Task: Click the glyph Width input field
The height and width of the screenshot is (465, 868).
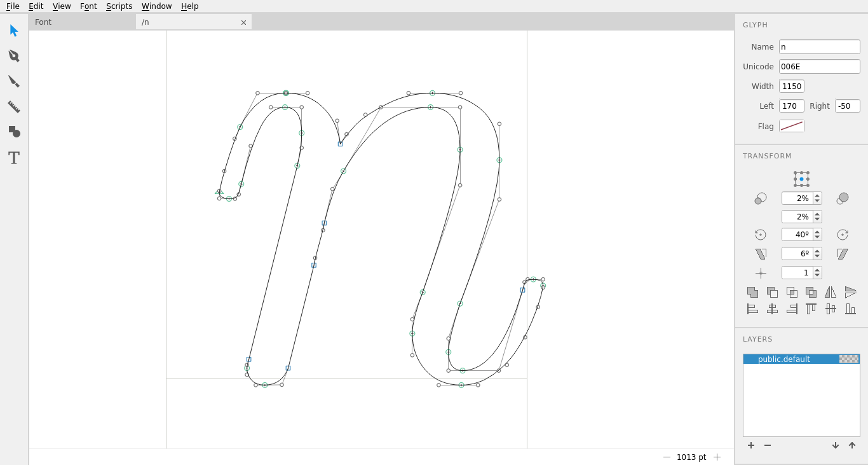Action: 791,87
